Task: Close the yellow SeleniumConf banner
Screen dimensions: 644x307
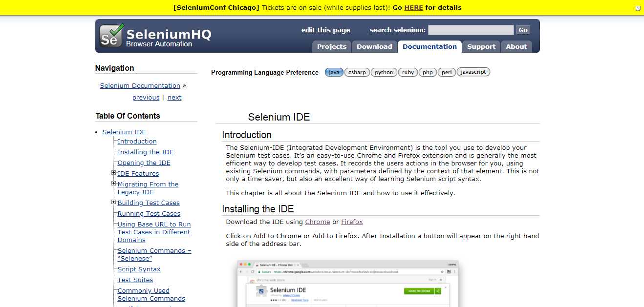Action: (x=638, y=8)
